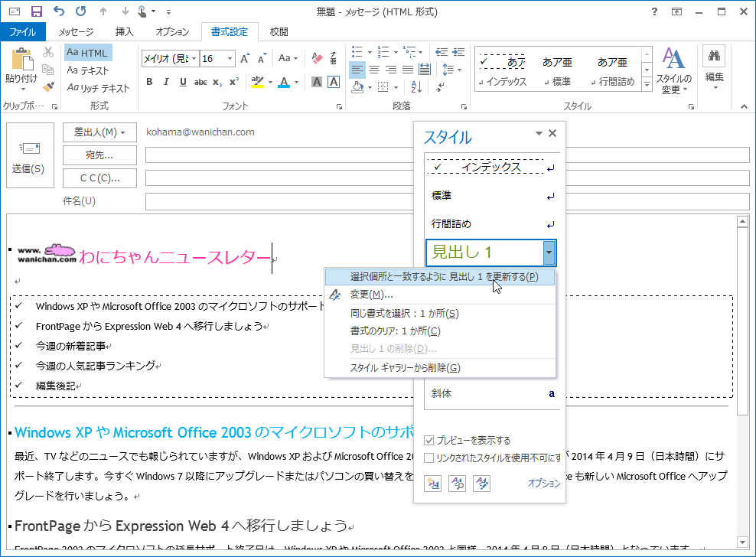Click Manage Styles icon in Styles pane

(481, 484)
